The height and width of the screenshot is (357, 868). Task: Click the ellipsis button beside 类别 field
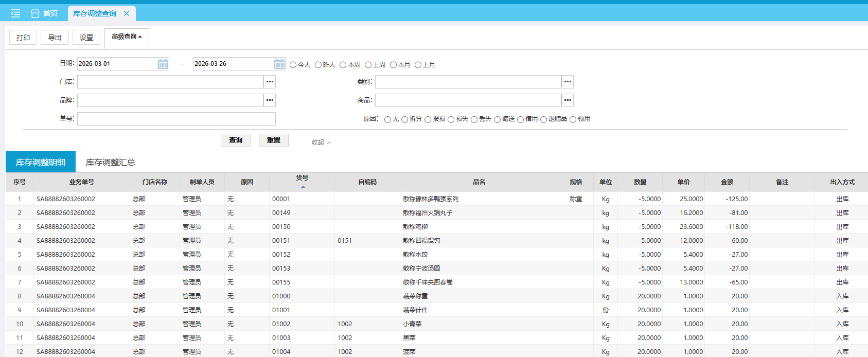coord(568,82)
